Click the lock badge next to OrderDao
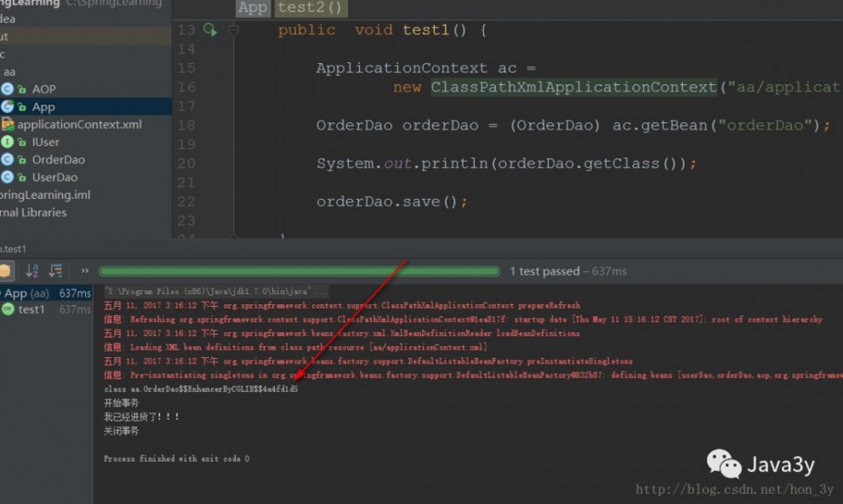The width and height of the screenshot is (843, 504). pos(22,160)
